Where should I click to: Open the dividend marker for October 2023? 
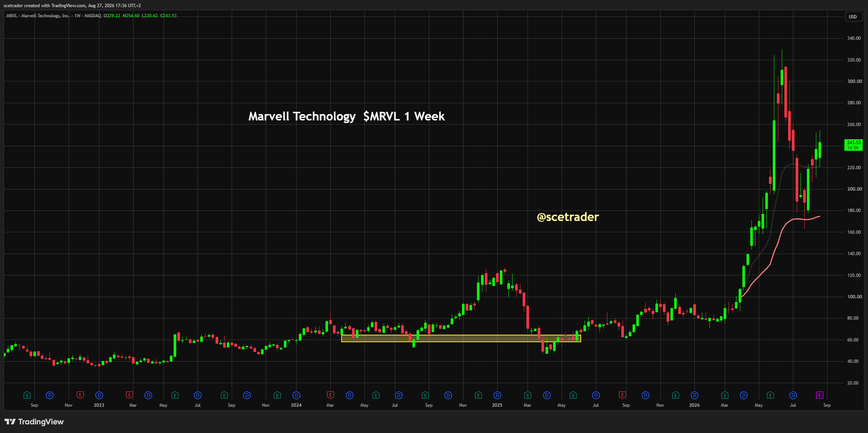(247, 395)
